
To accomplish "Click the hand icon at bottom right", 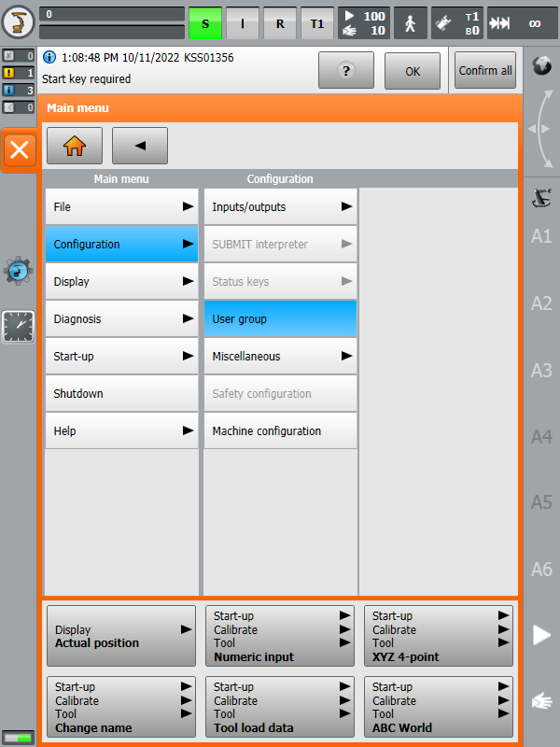I will pyautogui.click(x=541, y=700).
